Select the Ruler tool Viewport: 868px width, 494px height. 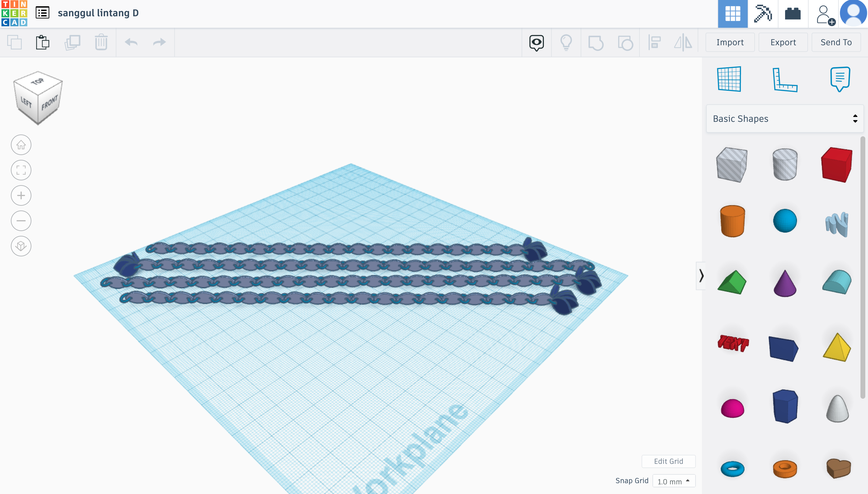[x=785, y=80]
